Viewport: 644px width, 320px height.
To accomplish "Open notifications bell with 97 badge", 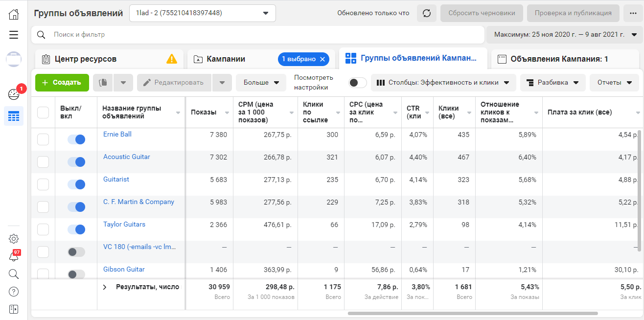I will [14, 256].
